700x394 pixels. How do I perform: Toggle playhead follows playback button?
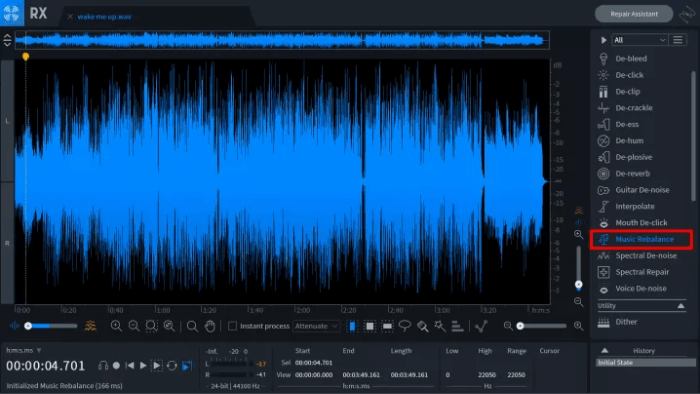[187, 366]
